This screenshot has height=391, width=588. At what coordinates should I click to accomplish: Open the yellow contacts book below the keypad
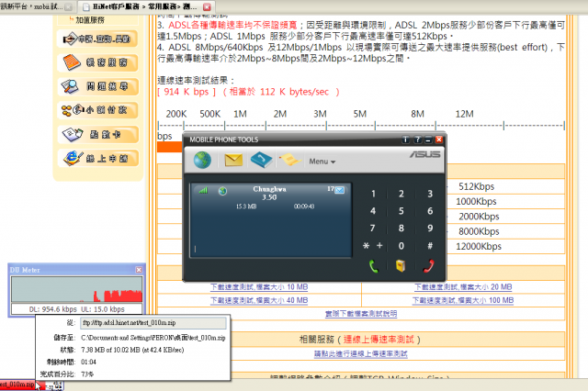point(401,265)
